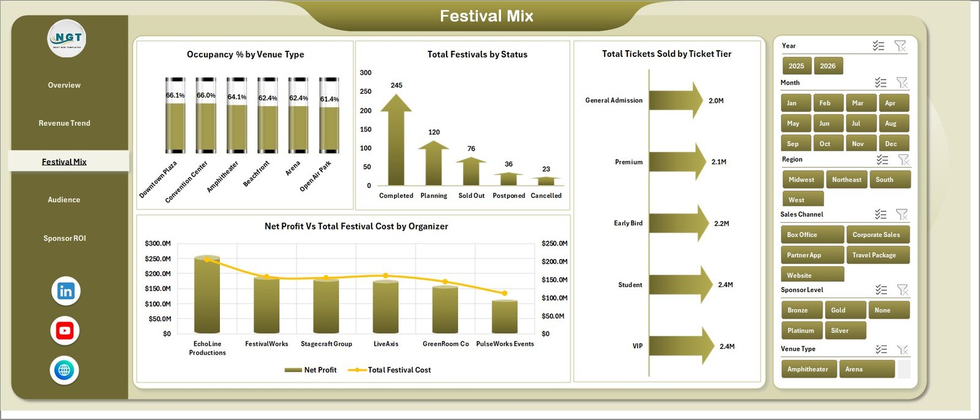The height and width of the screenshot is (420, 980).
Task: Click the NGT logo
Action: pos(67,38)
